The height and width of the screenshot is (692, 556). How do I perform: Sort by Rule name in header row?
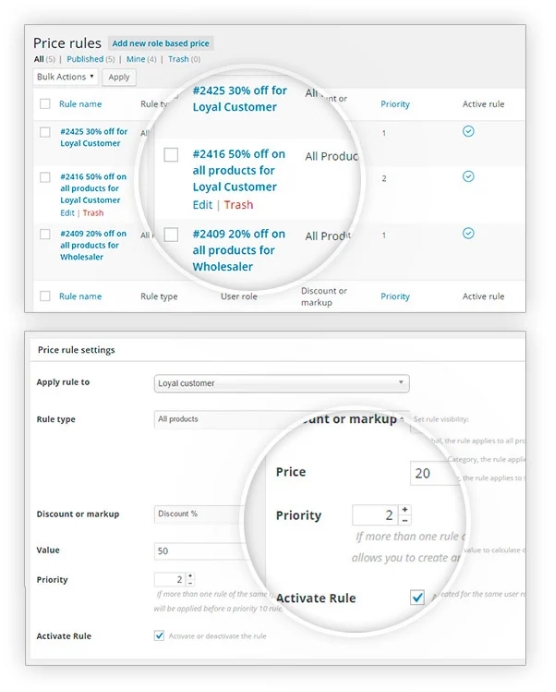tap(80, 104)
